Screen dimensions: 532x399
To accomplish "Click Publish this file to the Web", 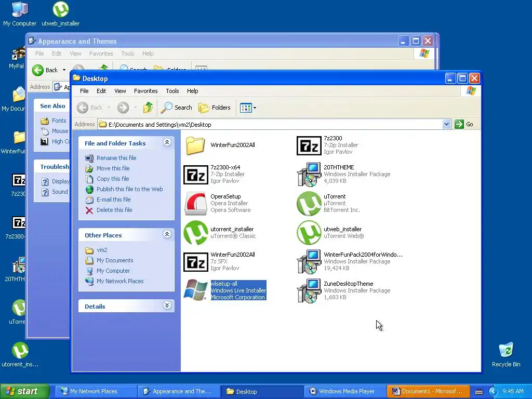I will [x=129, y=189].
